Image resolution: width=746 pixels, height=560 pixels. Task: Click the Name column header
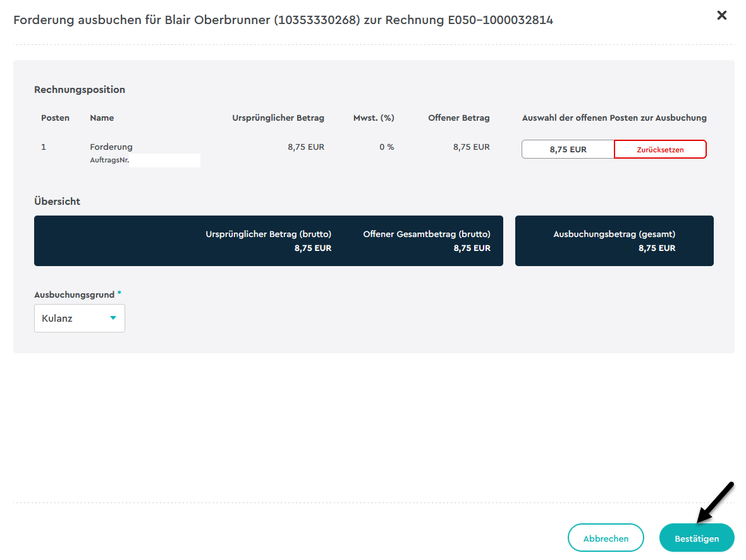[102, 118]
